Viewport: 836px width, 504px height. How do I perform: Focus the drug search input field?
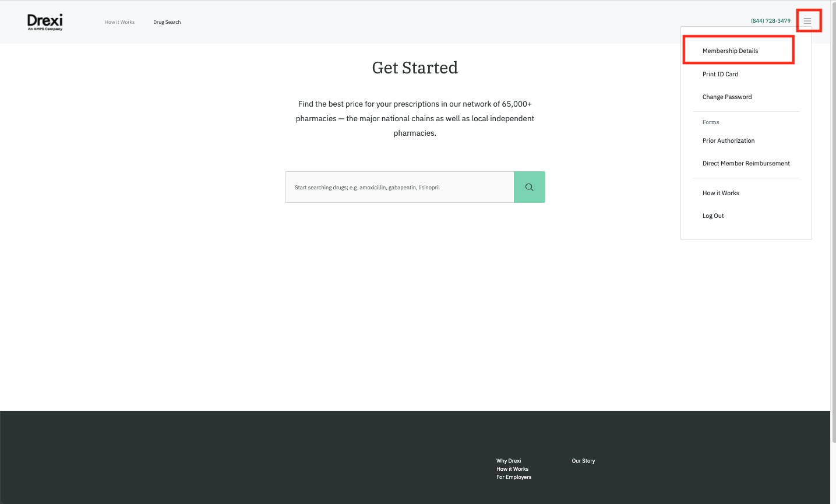point(399,187)
